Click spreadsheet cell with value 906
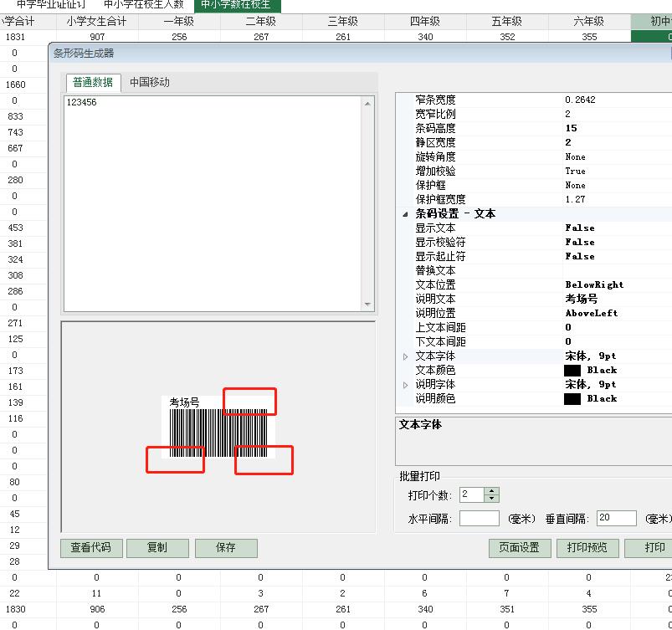The height and width of the screenshot is (630, 672). (x=97, y=609)
